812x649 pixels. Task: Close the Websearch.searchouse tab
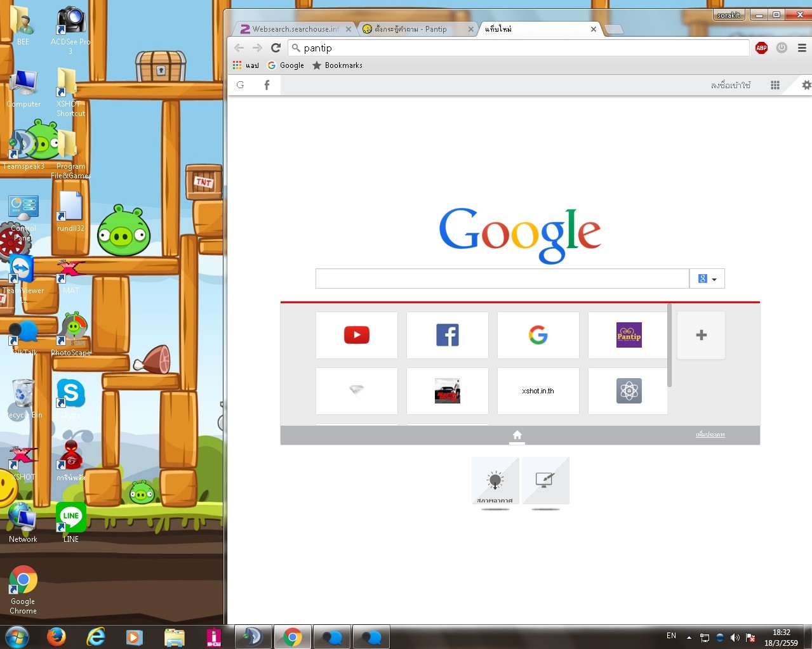click(349, 29)
